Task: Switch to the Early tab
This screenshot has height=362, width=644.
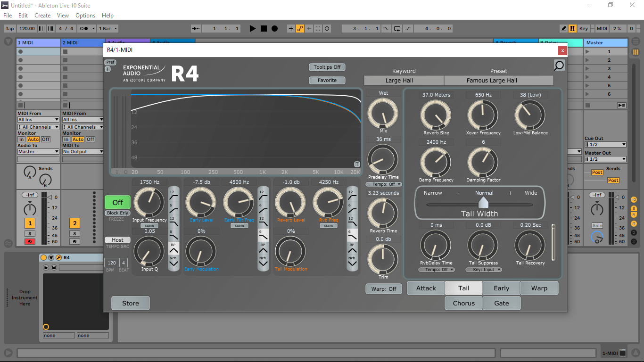Action: 502,288
